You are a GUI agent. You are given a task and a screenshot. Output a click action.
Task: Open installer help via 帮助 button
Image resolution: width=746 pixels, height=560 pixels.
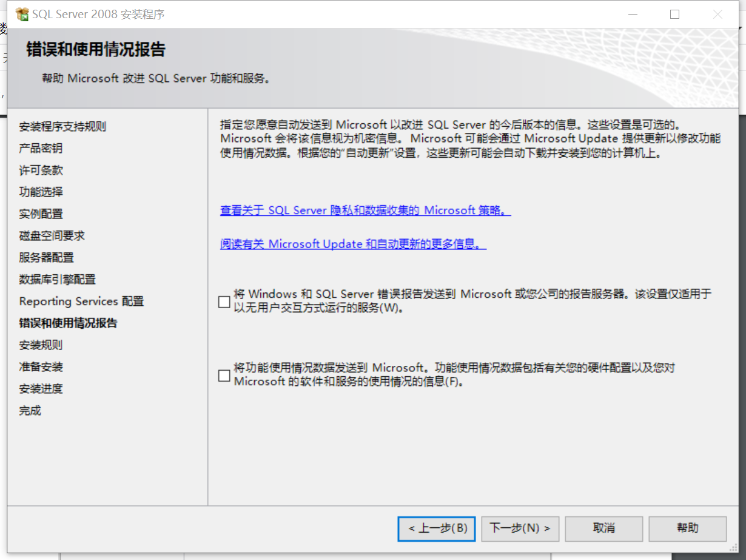pyautogui.click(x=687, y=528)
